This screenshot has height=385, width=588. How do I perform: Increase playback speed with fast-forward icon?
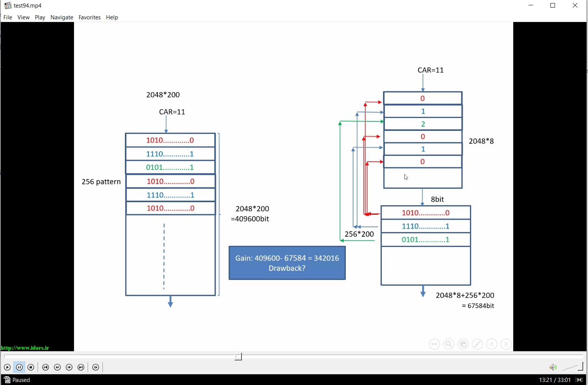(69, 367)
